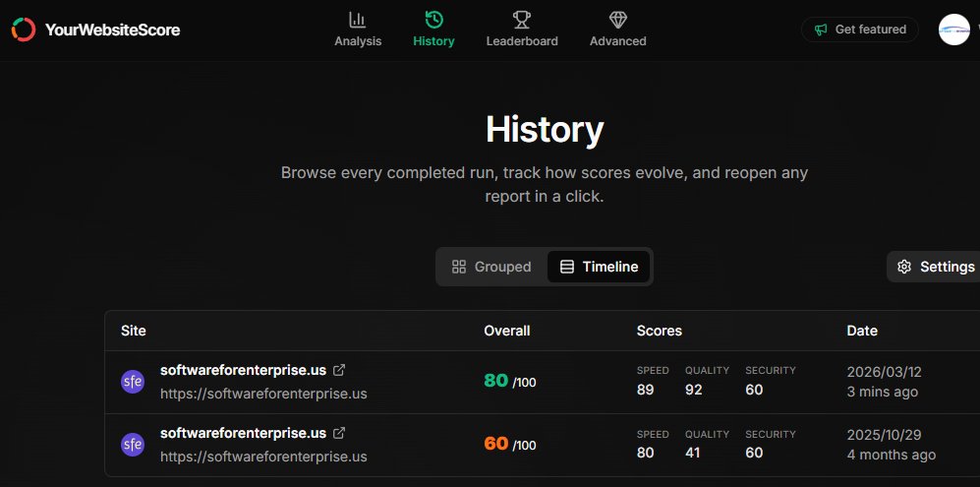
Task: Click the Overall column header
Action: tap(507, 331)
